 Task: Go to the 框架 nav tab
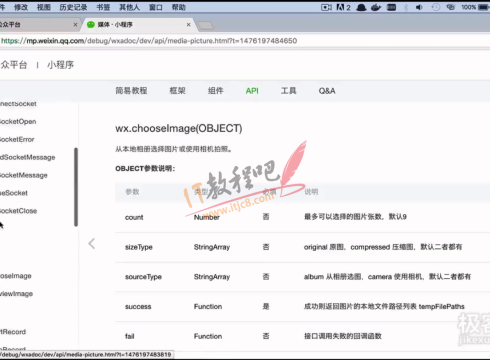(177, 91)
